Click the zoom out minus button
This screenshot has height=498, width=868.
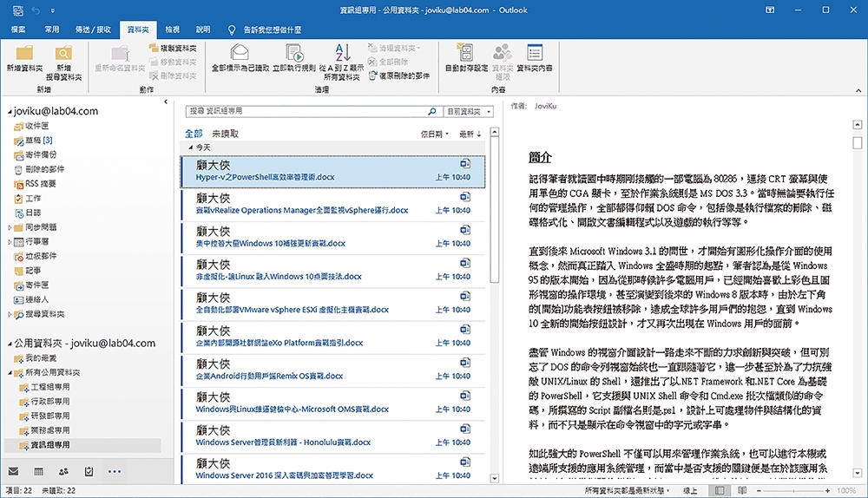[x=759, y=491]
